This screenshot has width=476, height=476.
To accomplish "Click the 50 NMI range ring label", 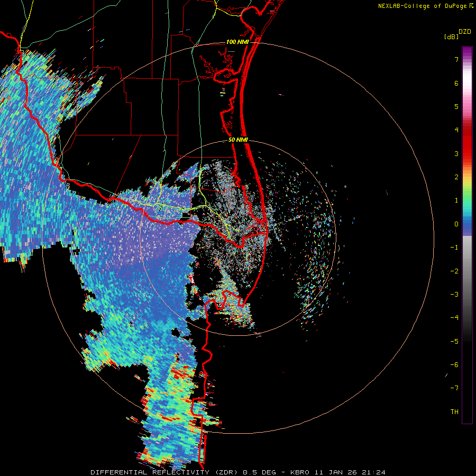I will pyautogui.click(x=239, y=140).
